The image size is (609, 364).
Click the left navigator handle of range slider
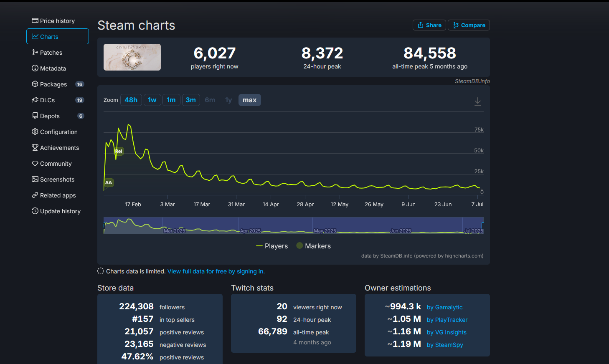104,225
